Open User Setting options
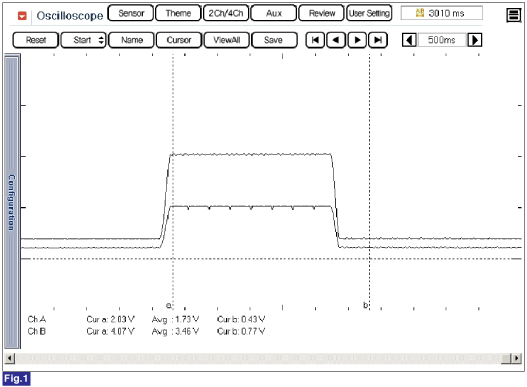Image resolution: width=527 pixels, height=387 pixels. pos(369,13)
